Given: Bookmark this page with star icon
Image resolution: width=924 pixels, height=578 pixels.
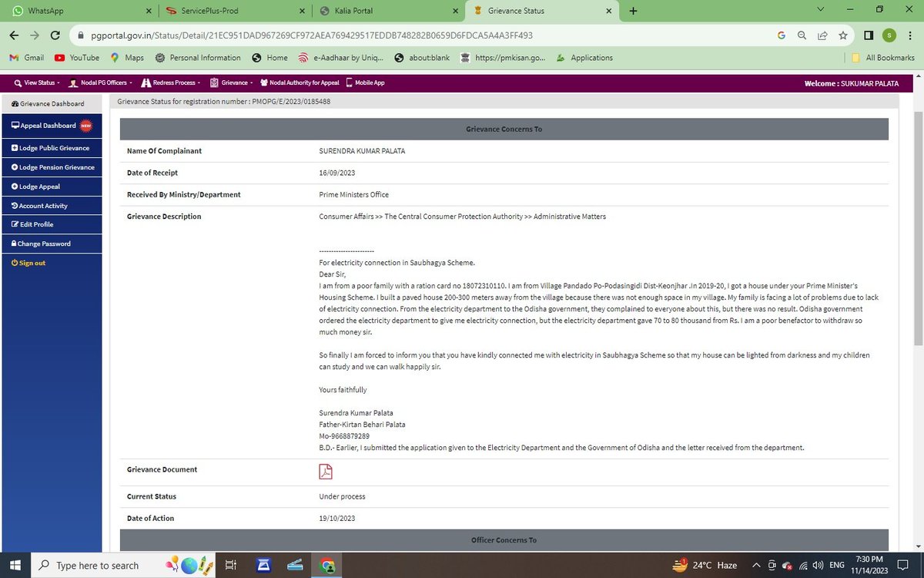Looking at the screenshot, I should pyautogui.click(x=843, y=35).
